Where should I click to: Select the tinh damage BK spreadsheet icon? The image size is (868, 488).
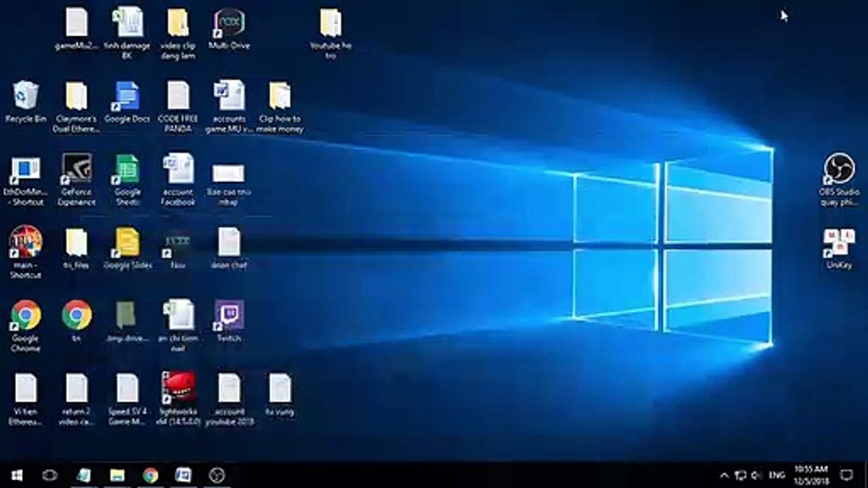pyautogui.click(x=127, y=22)
